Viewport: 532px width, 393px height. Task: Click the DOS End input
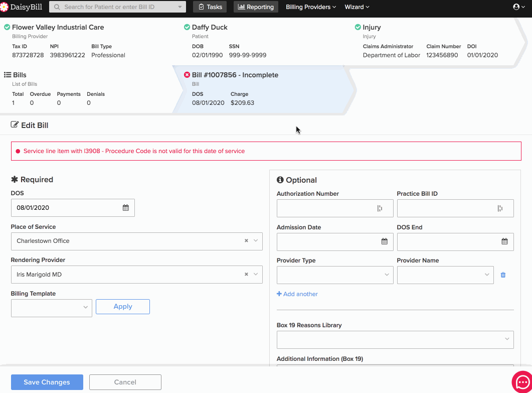(455, 241)
